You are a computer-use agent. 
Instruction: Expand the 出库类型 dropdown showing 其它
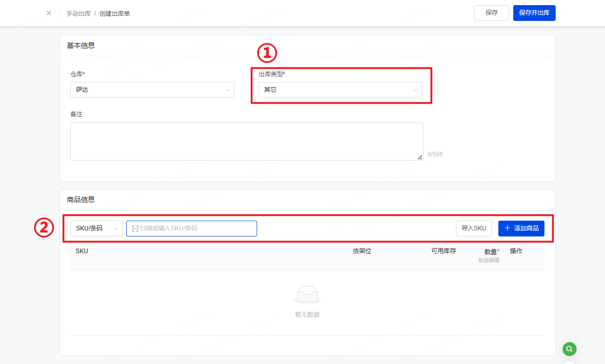(x=340, y=90)
